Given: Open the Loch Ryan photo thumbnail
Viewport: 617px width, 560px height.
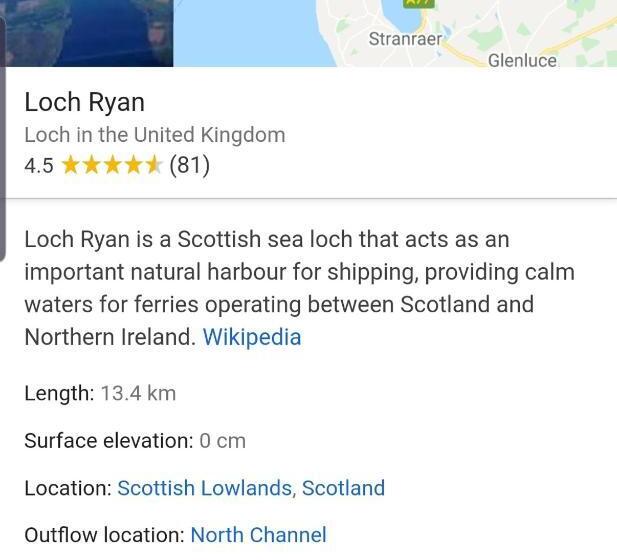Looking at the screenshot, I should click(88, 32).
